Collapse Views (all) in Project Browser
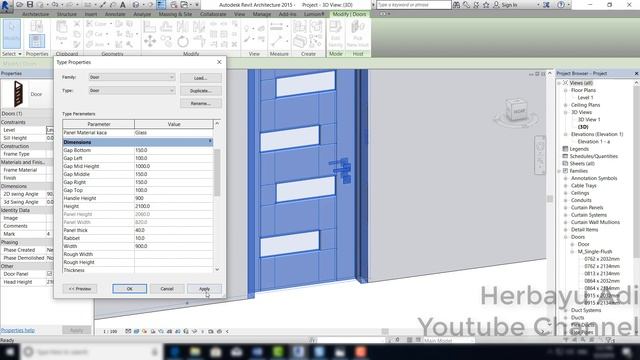Viewport: 640px width, 360px height. [560, 83]
